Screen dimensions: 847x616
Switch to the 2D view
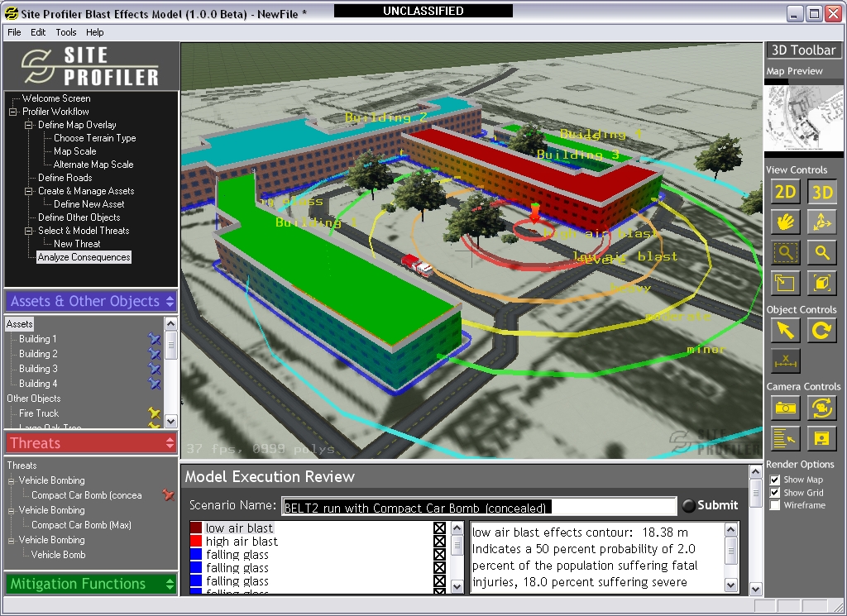(785, 192)
